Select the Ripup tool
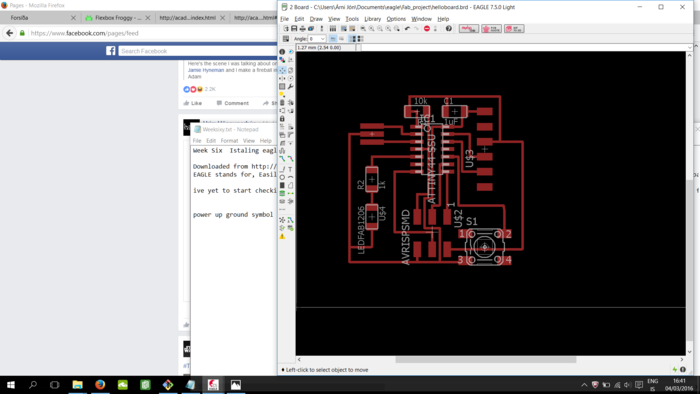This screenshot has height=394, width=700. (291, 159)
